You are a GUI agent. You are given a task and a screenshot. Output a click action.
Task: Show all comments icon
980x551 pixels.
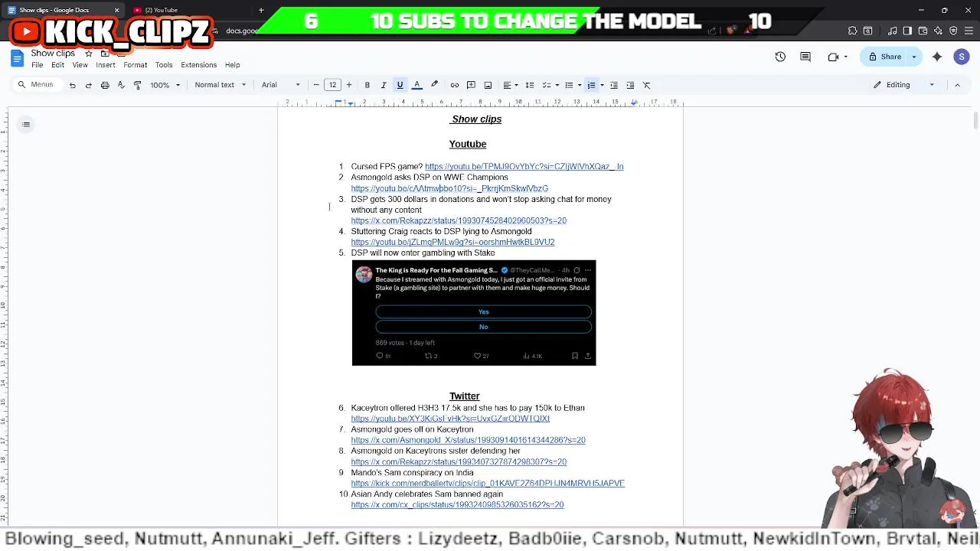(x=805, y=57)
